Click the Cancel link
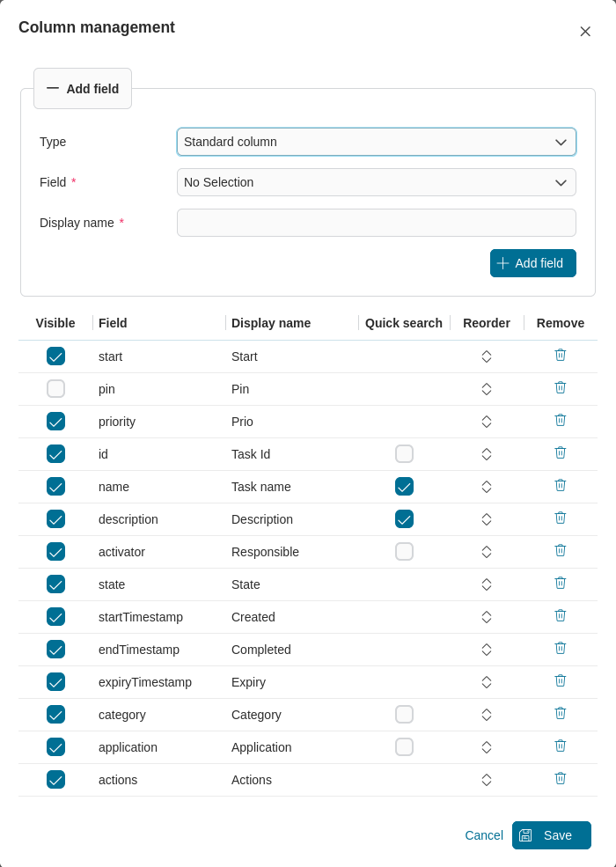 483,835
